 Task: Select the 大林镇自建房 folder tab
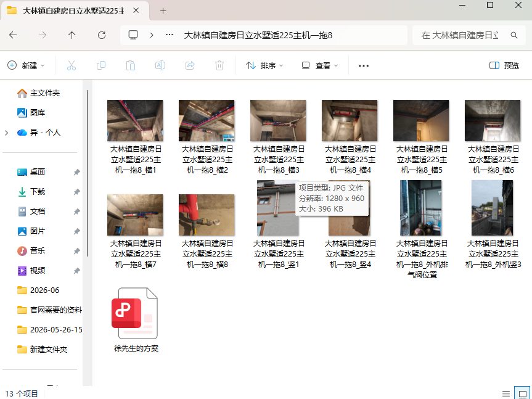[75, 11]
